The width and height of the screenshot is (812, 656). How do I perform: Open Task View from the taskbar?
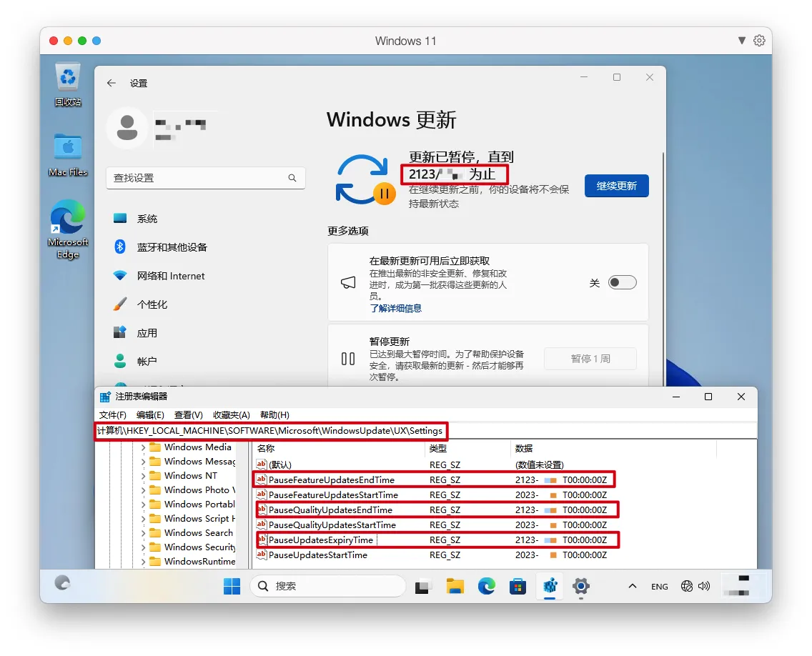pyautogui.click(x=422, y=586)
